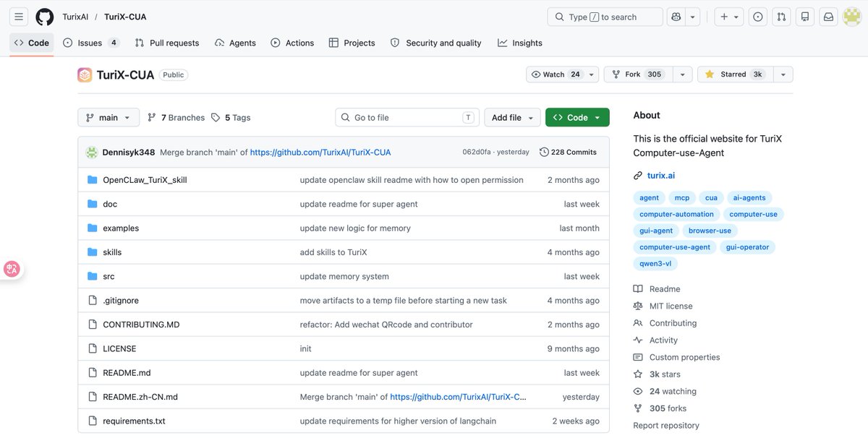
Task: Click the src folder icon
Action: click(x=92, y=276)
